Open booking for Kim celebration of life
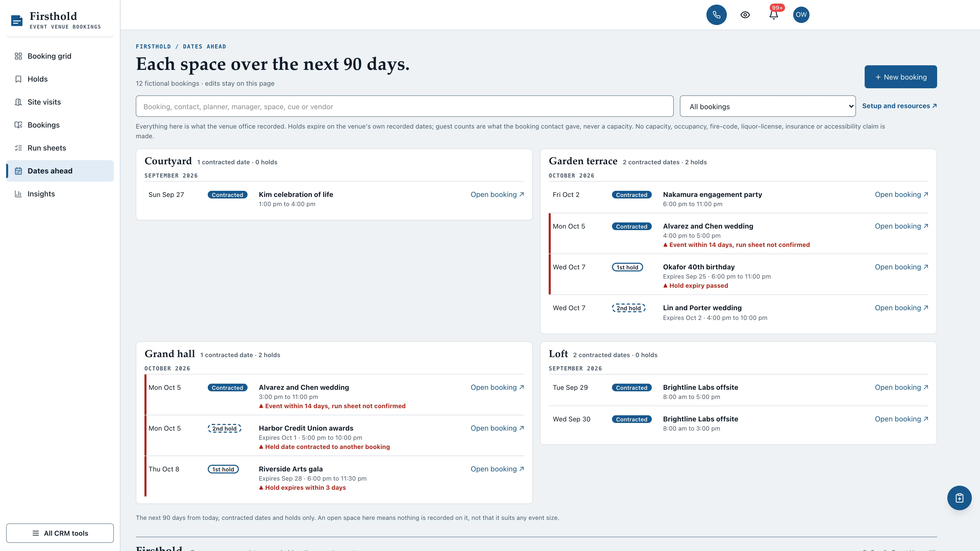 (x=497, y=195)
